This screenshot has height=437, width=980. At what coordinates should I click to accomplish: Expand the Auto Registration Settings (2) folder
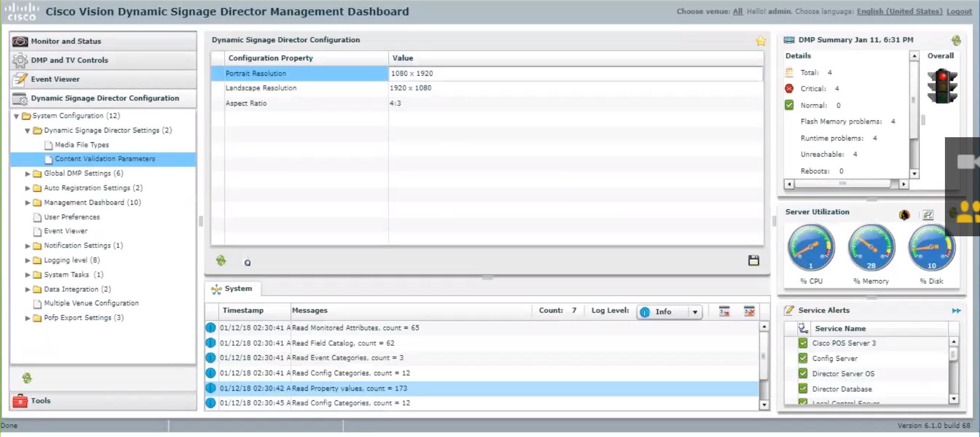[27, 188]
